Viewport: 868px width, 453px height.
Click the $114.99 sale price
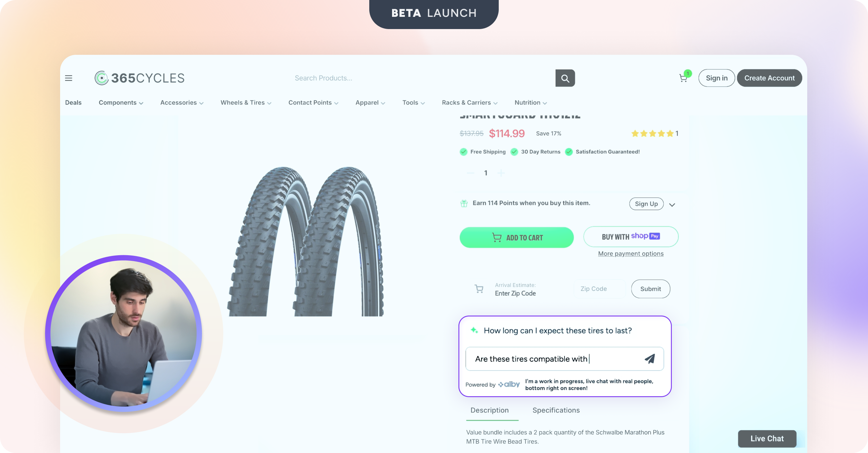[x=507, y=133]
